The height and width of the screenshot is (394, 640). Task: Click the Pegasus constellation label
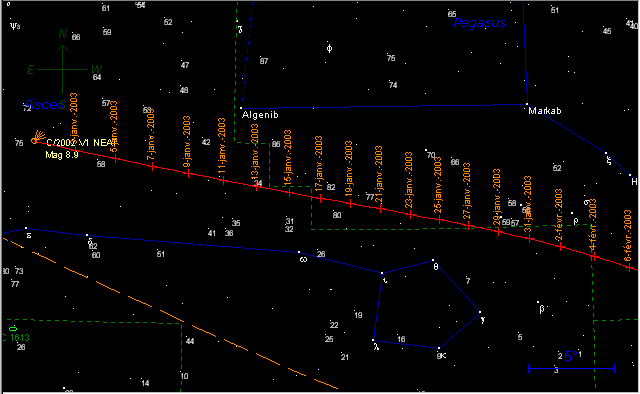[480, 23]
